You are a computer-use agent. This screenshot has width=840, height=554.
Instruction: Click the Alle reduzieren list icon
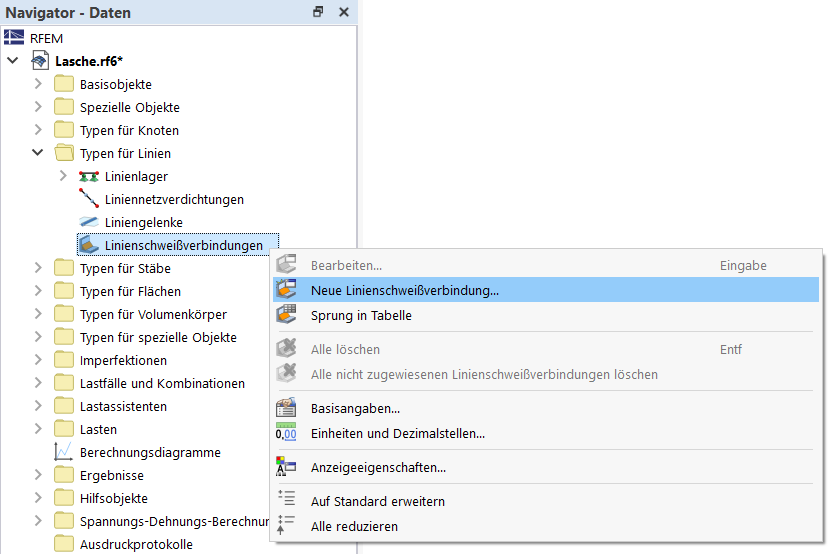286,525
